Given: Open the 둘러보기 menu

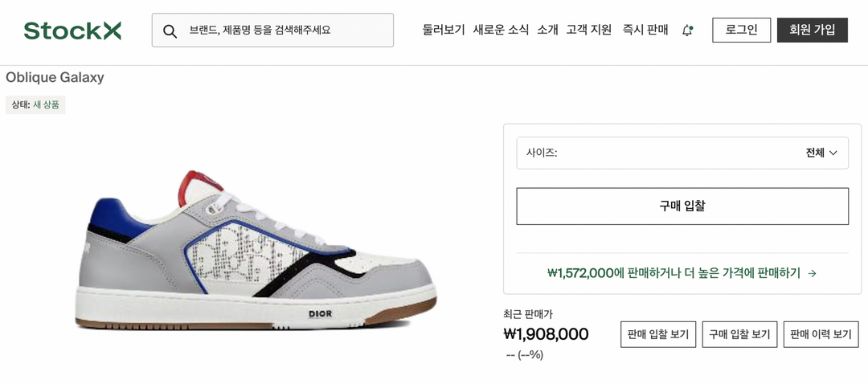Looking at the screenshot, I should [x=444, y=30].
